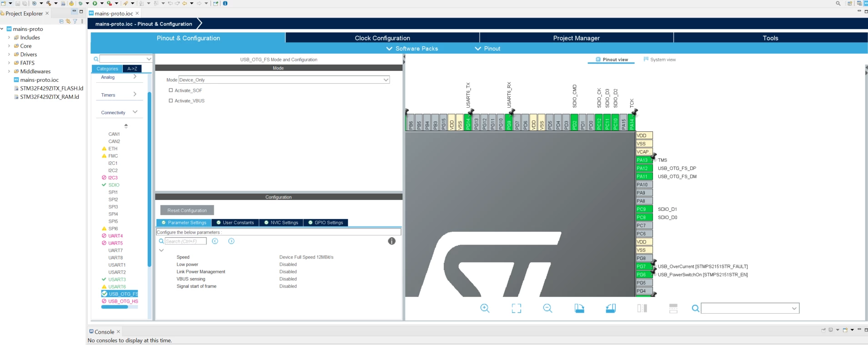
Task: Open the Project Manager tab
Action: point(577,38)
